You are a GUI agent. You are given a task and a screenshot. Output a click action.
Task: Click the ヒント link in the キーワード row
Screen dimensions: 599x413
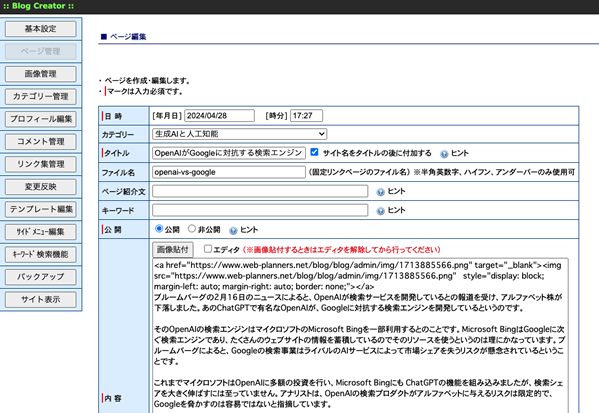[397, 210]
